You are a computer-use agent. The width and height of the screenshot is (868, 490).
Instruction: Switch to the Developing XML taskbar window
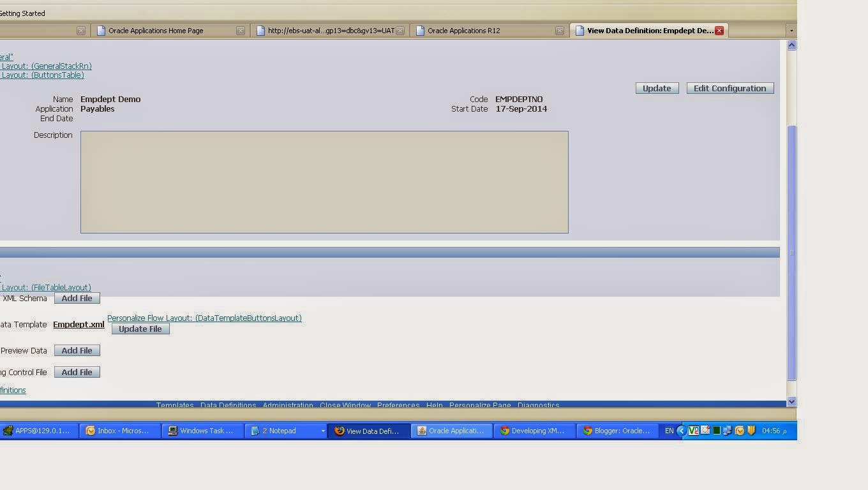click(x=536, y=431)
